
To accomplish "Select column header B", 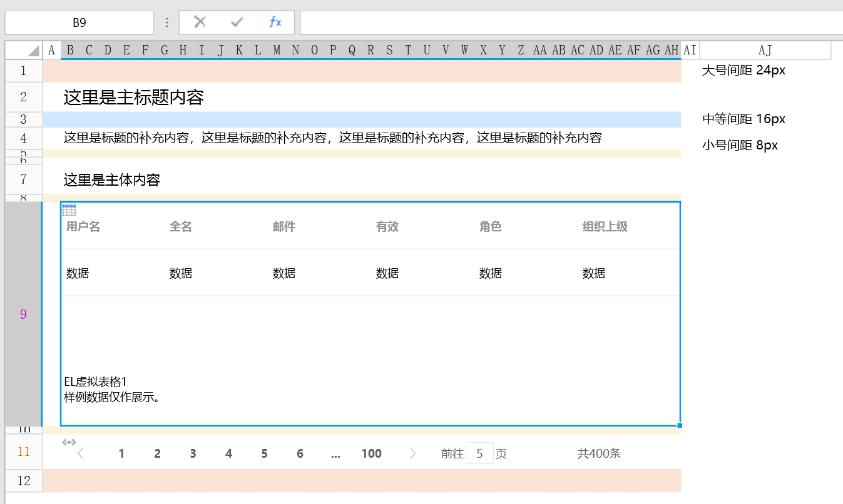I will 70,50.
